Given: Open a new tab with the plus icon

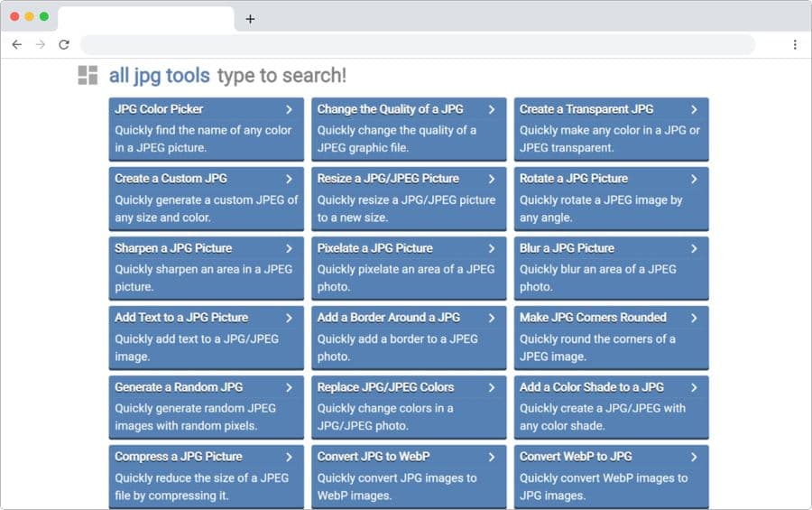Looking at the screenshot, I should pos(250,19).
